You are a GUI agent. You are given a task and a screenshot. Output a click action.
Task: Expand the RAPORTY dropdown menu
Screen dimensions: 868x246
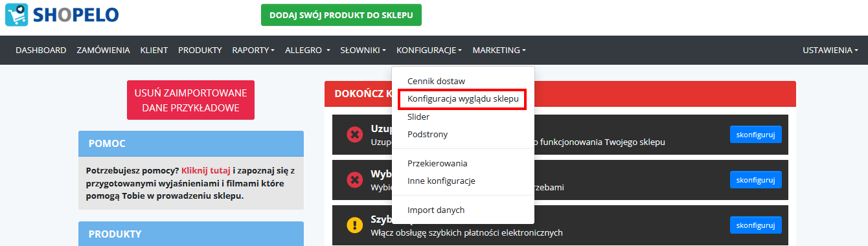point(253,50)
